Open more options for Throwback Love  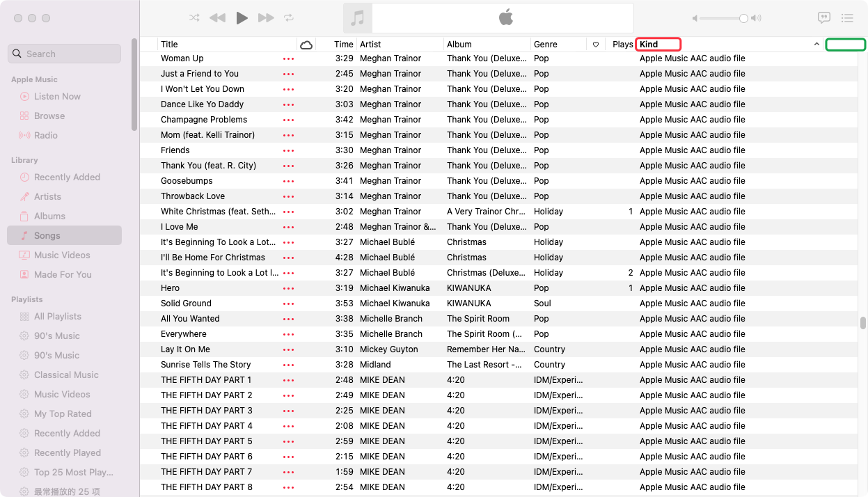click(x=288, y=196)
